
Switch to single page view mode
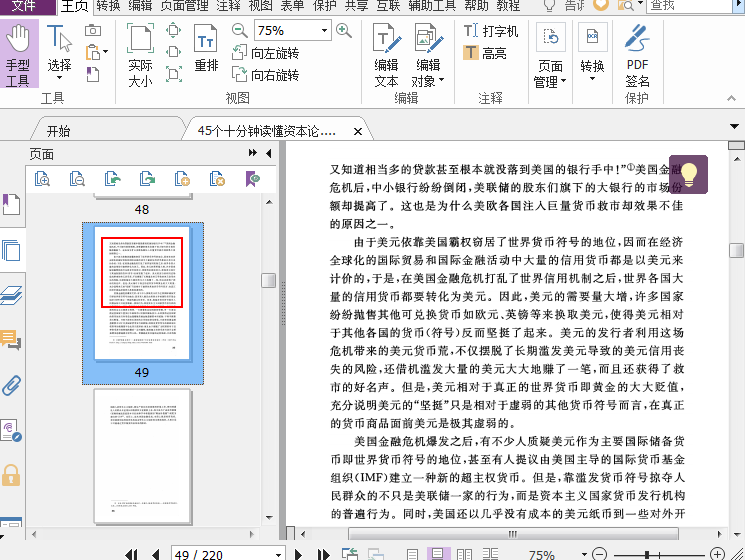(x=412, y=554)
